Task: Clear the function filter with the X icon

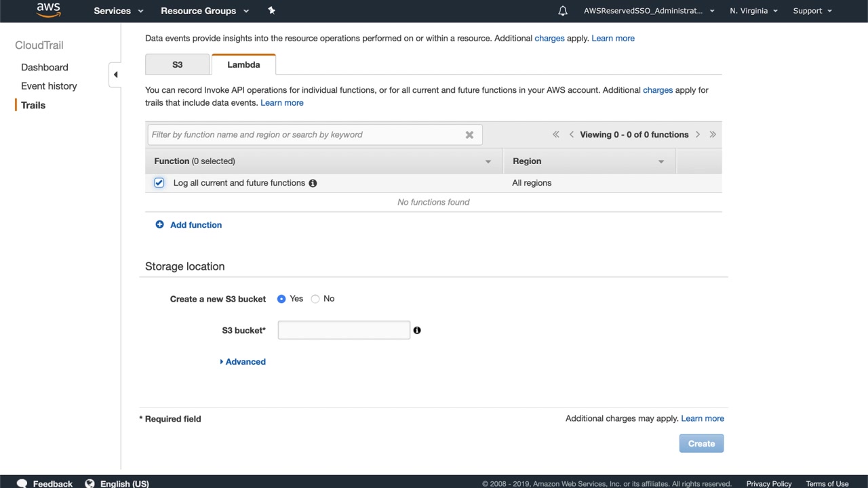Action: pos(469,135)
